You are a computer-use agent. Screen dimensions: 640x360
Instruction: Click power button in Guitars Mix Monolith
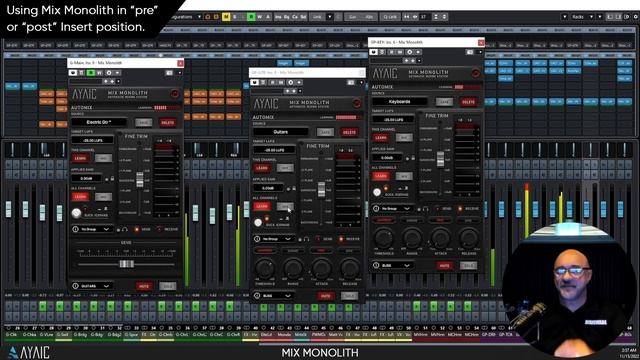(356, 104)
